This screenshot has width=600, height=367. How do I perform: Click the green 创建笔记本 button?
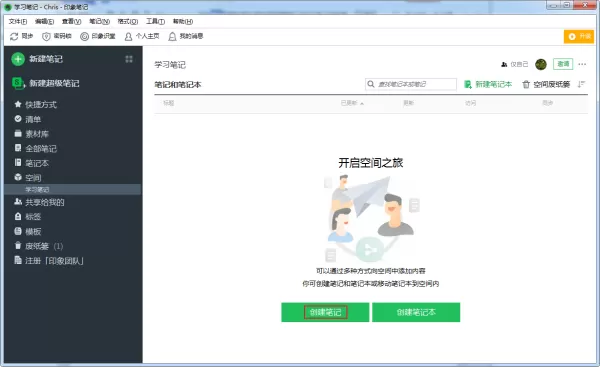pos(416,312)
